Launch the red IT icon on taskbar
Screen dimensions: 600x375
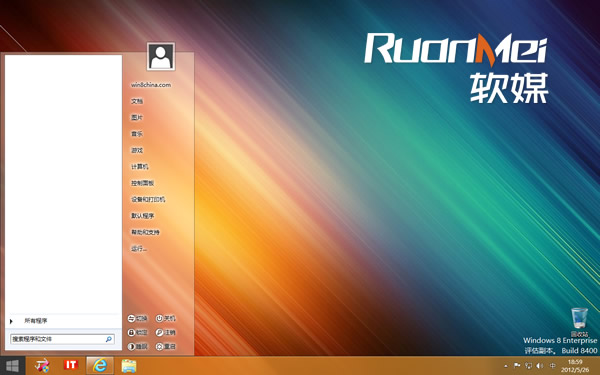(71, 365)
